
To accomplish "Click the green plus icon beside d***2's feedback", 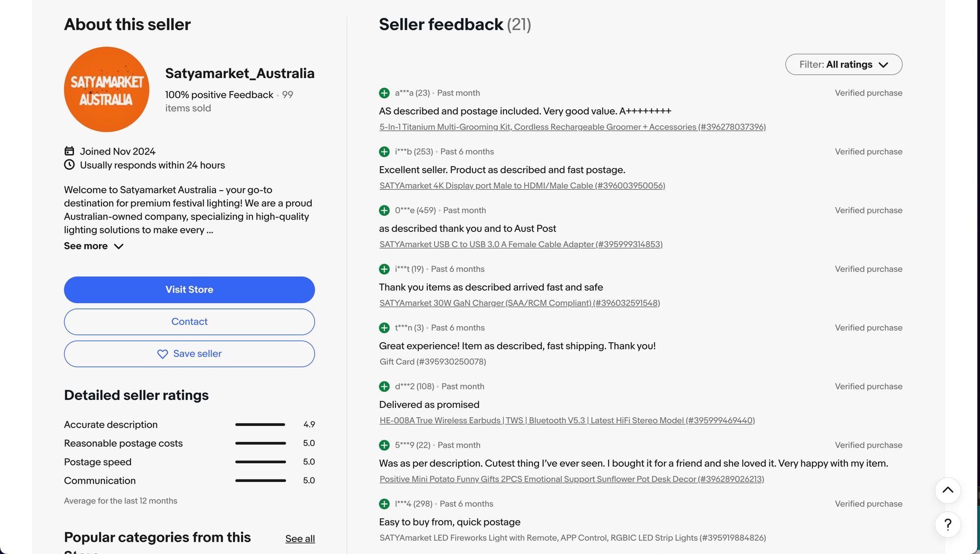I will [384, 386].
